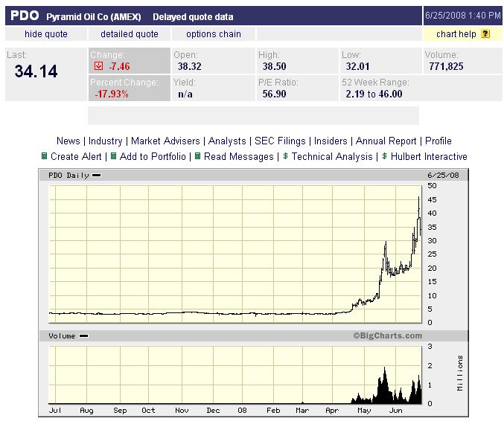504x424 pixels.
Task: Click the May label on chart axis
Action: (364, 411)
